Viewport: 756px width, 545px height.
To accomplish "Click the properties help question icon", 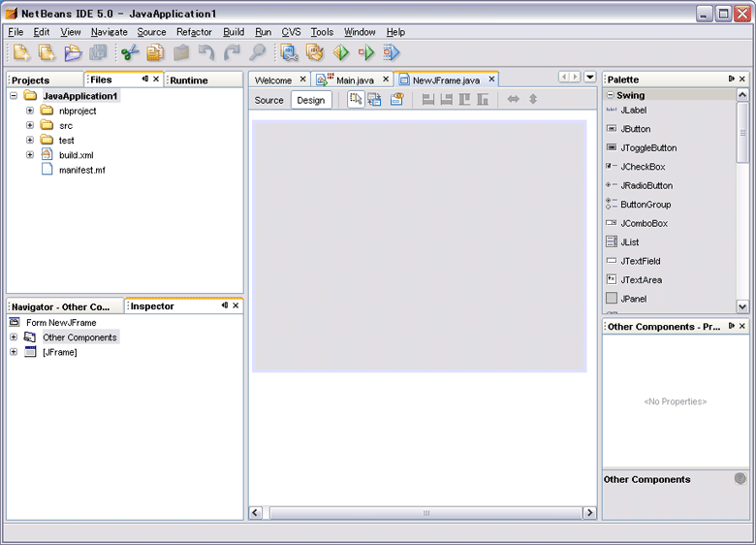I will pyautogui.click(x=740, y=478).
